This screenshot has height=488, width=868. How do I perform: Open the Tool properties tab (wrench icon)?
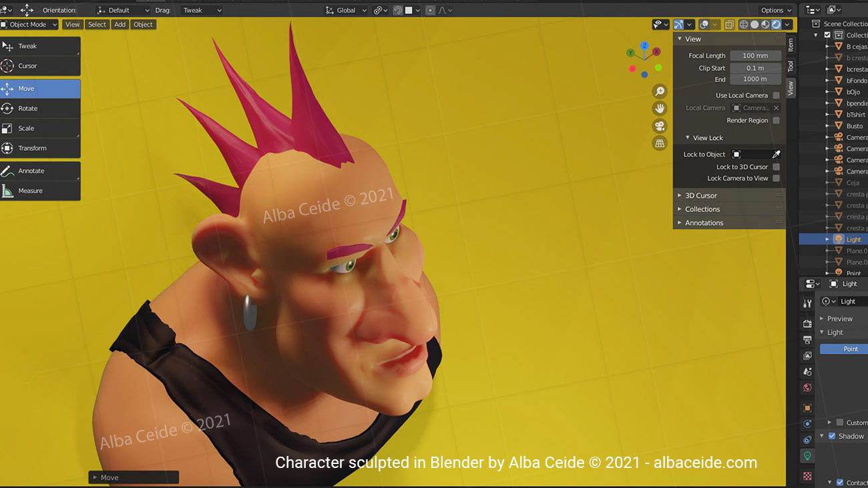tap(807, 303)
